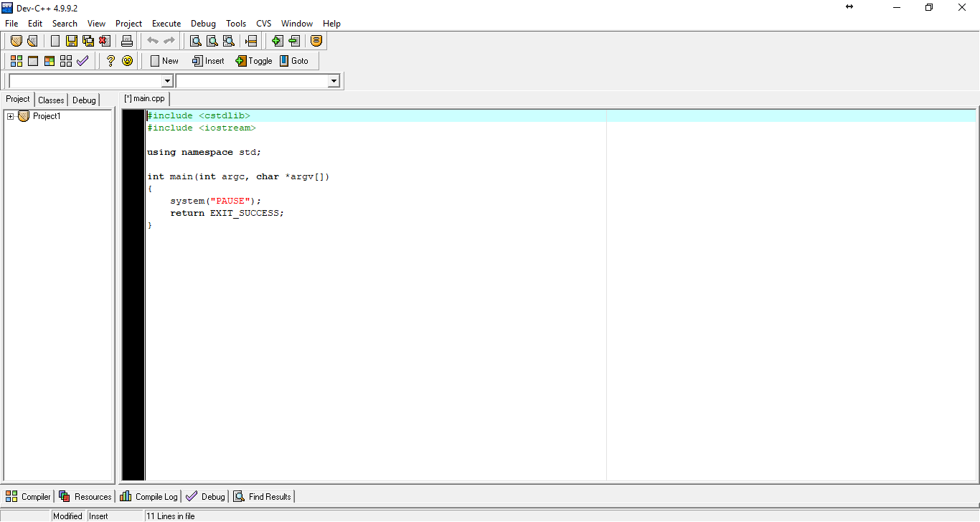The height and width of the screenshot is (522, 980).
Task: Switch to the Compile Log panel
Action: click(x=149, y=496)
